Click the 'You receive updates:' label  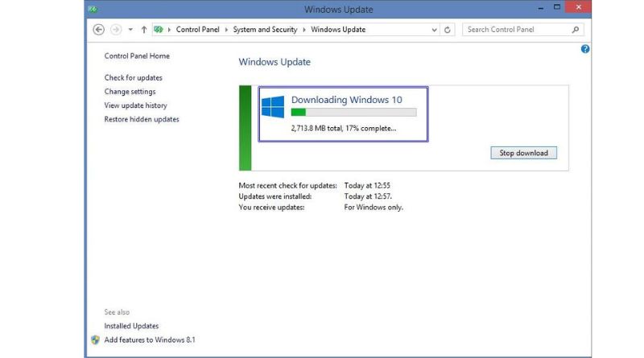[271, 208]
